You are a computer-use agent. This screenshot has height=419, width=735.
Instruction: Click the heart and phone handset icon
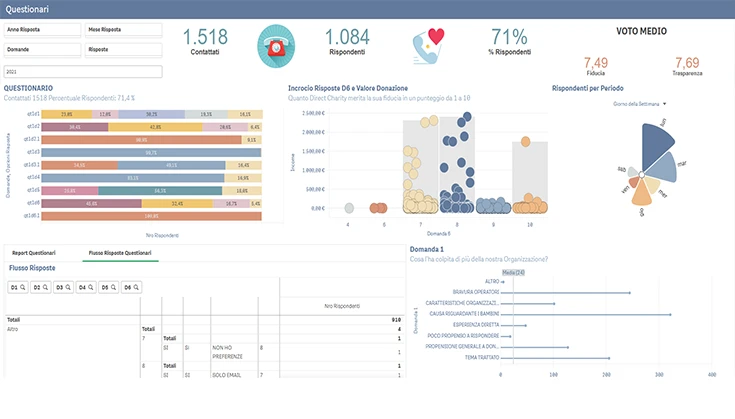(x=428, y=45)
